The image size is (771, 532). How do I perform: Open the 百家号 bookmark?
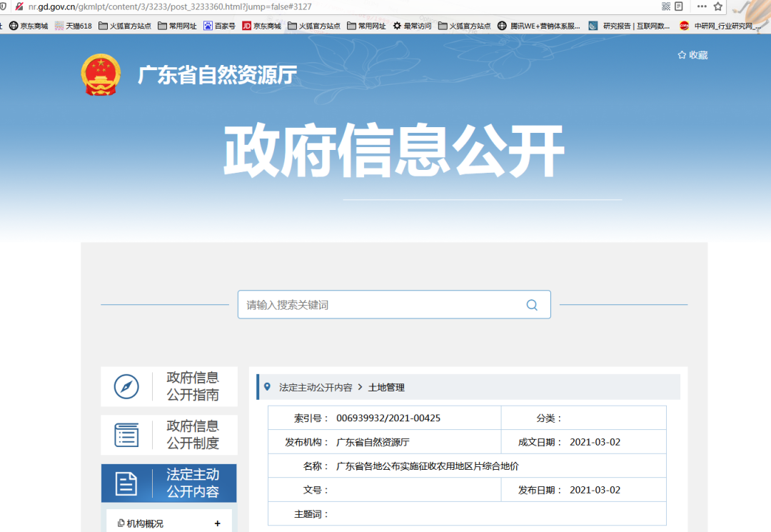[219, 26]
